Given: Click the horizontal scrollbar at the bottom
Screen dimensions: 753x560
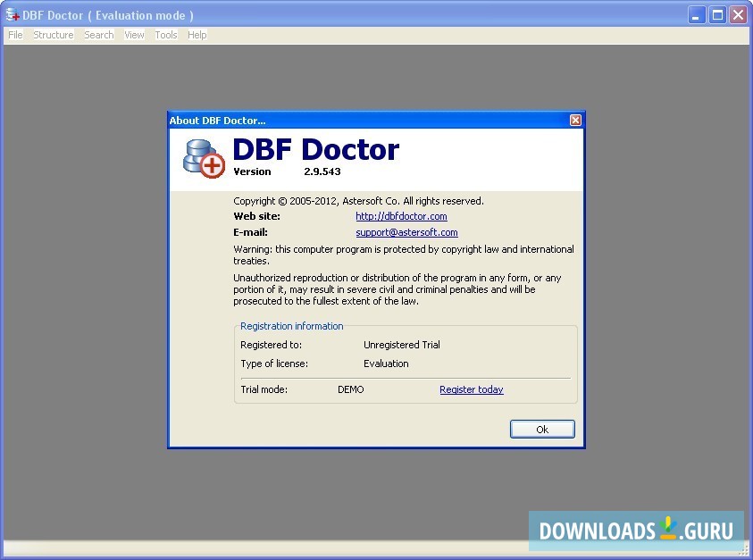Looking at the screenshot, I should 357,548.
